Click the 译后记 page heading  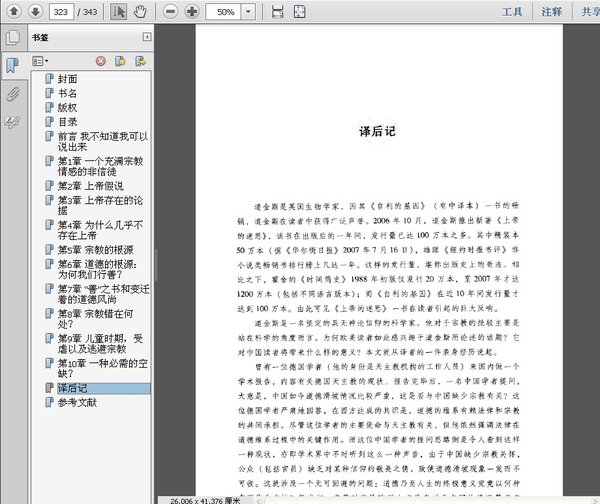pyautogui.click(x=377, y=131)
